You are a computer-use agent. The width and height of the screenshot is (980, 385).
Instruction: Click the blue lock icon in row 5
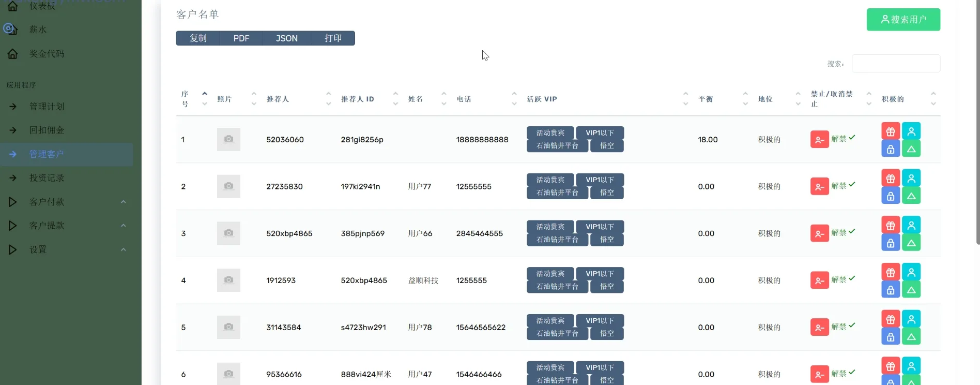click(890, 337)
